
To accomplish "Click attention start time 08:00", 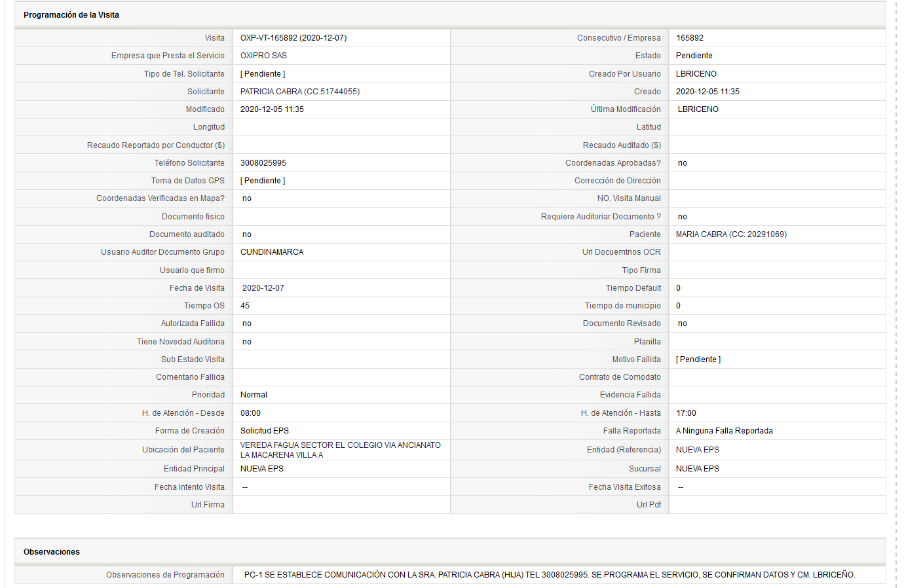I will point(250,413).
